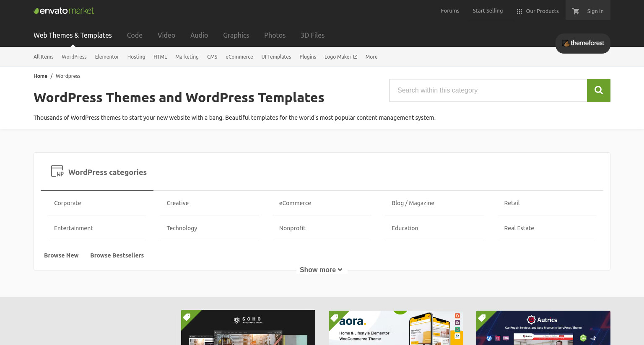This screenshot has width=644, height=345.
Task: Select Hosting in submenu
Action: (x=136, y=57)
